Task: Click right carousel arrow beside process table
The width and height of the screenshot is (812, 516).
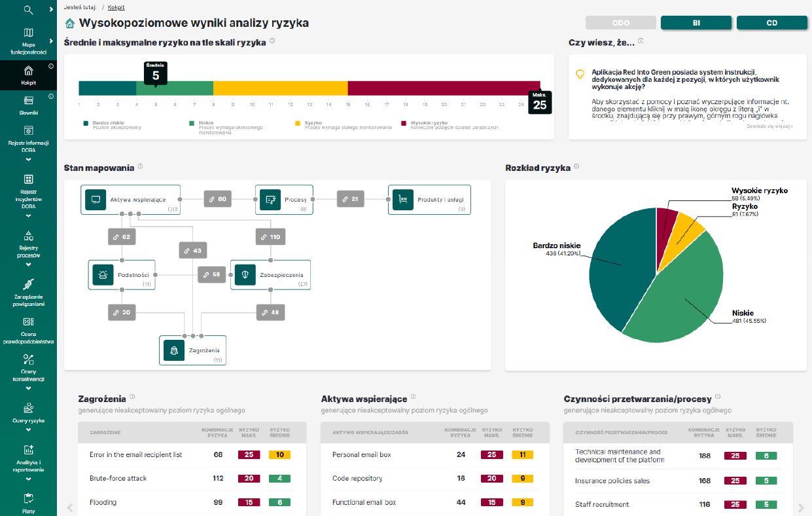Action: [x=801, y=507]
